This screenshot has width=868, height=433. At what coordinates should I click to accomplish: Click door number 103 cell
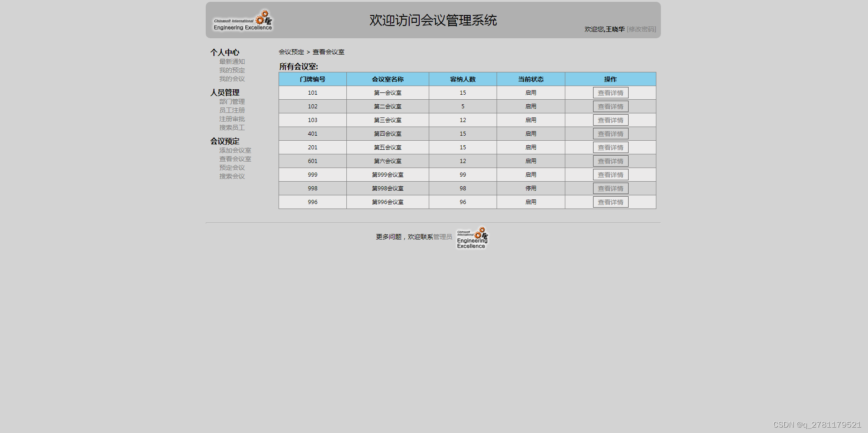tap(313, 120)
